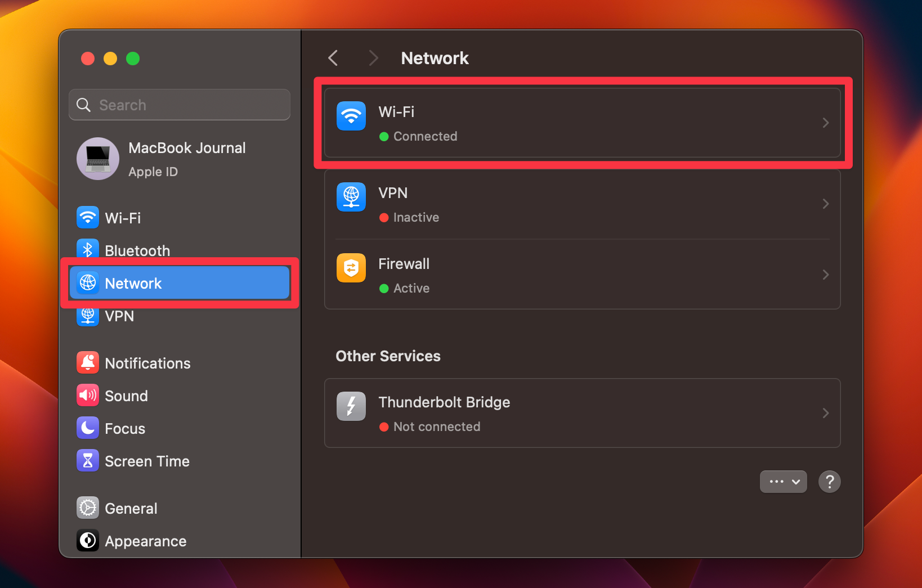The height and width of the screenshot is (588, 922).
Task: Open the VPN globe icon in the pane
Action: (351, 197)
